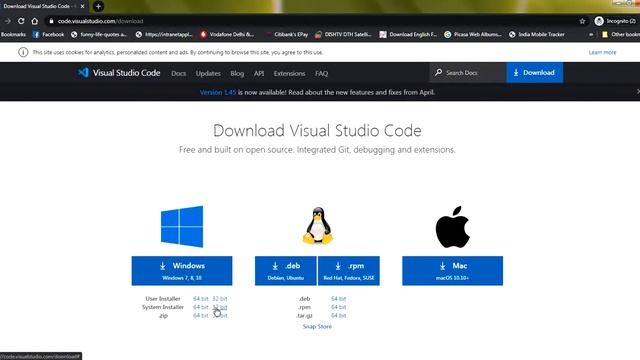Download the .rpm Red Hat package

click(x=349, y=271)
